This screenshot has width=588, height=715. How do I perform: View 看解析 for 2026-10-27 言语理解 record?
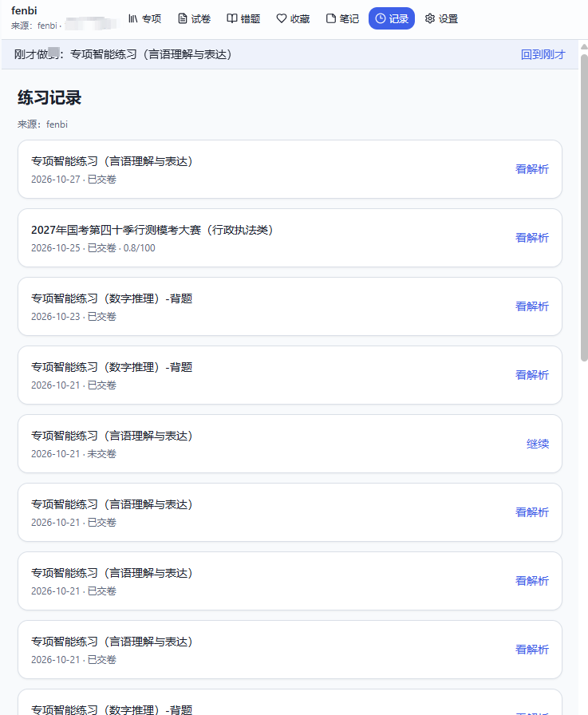click(532, 169)
